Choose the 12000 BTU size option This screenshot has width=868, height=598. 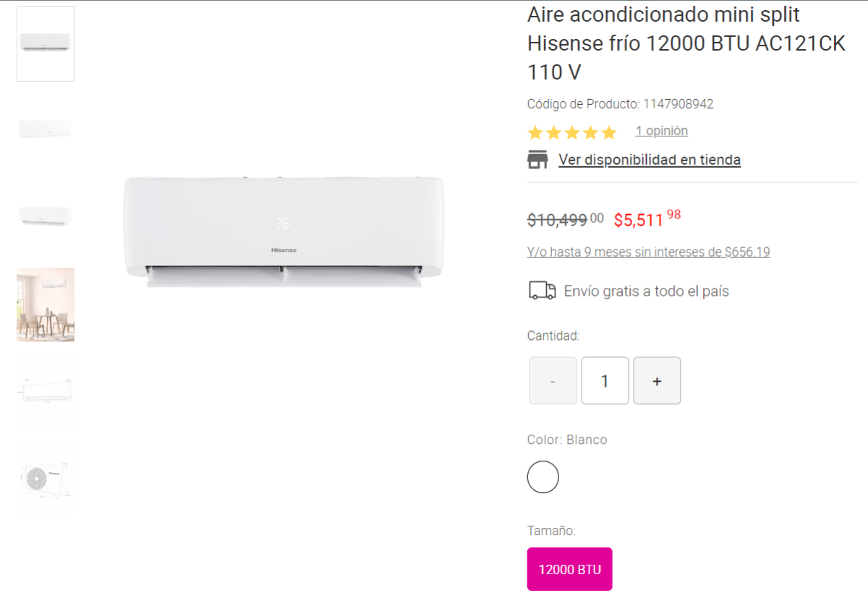[570, 569]
